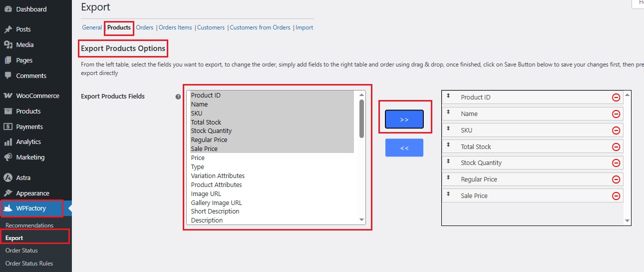Select Price in available fields list

pyautogui.click(x=273, y=158)
